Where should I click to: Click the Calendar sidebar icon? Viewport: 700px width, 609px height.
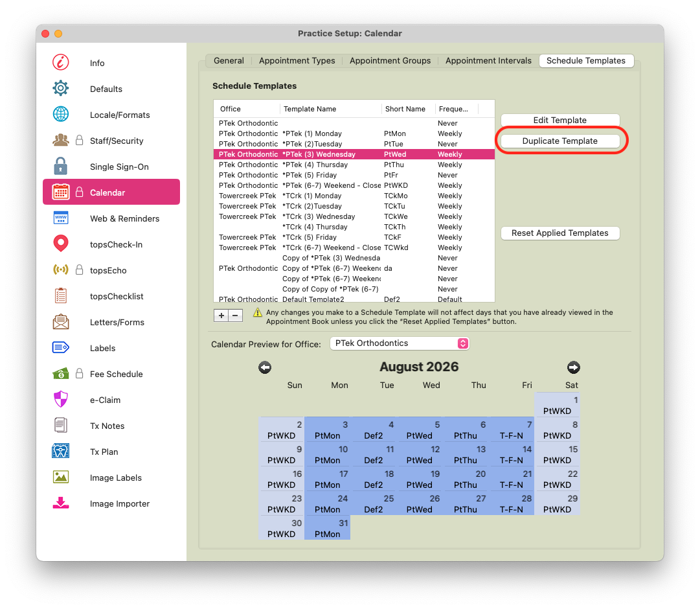61,192
